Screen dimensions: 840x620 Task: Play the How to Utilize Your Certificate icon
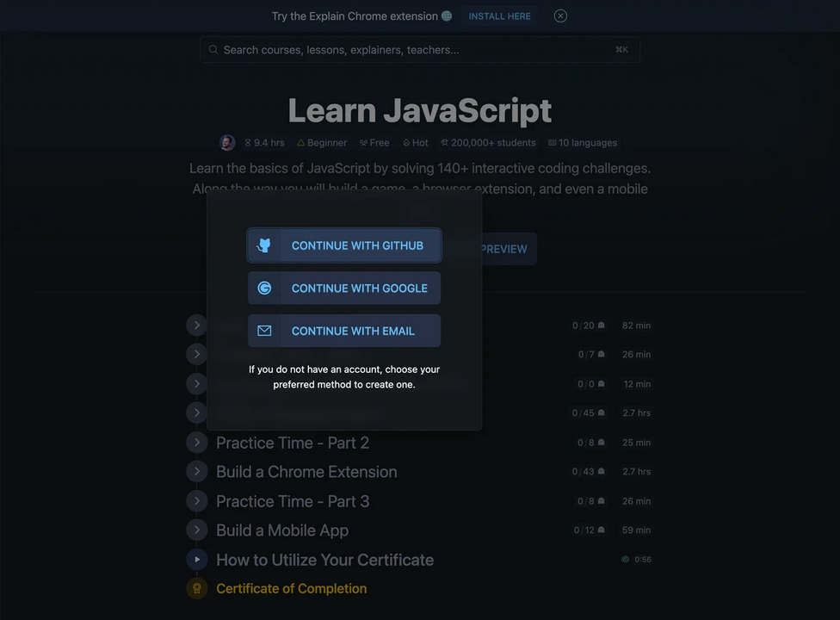tap(196, 559)
